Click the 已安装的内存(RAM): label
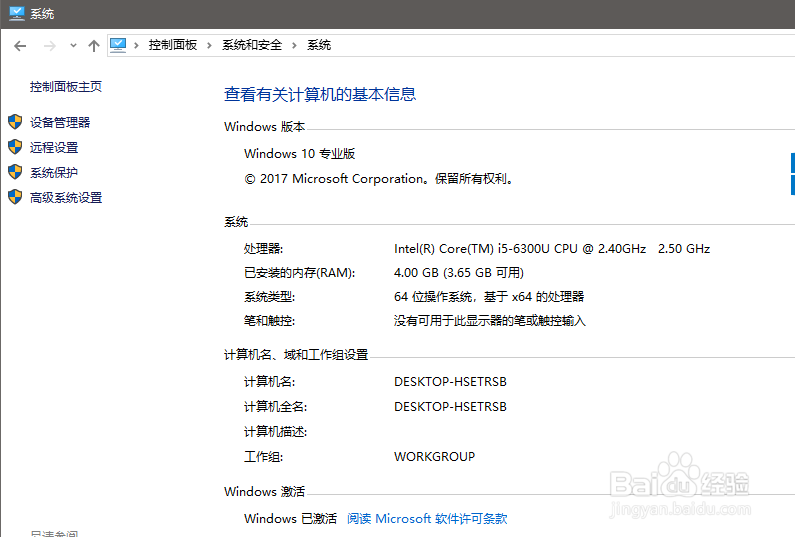The width and height of the screenshot is (795, 537). (300, 273)
